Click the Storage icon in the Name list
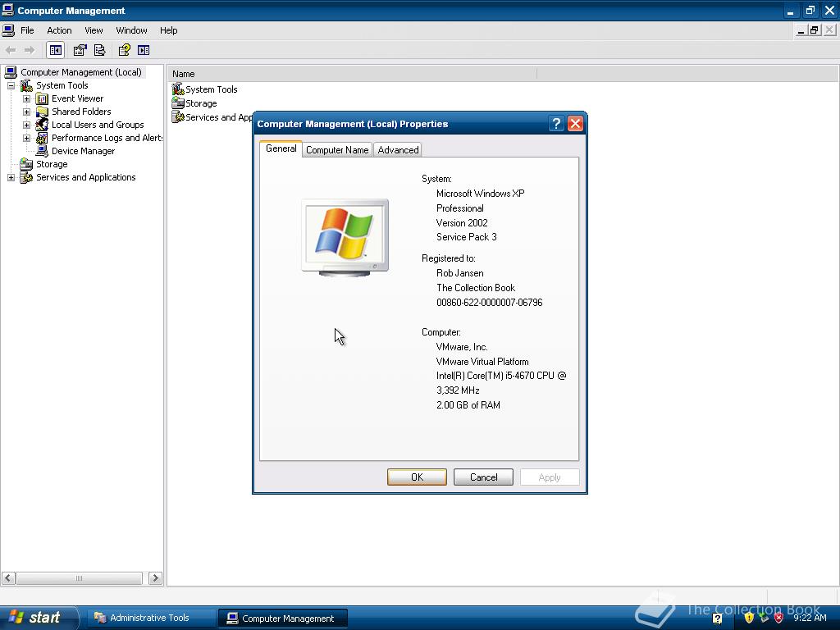This screenshot has height=630, width=840. point(178,103)
